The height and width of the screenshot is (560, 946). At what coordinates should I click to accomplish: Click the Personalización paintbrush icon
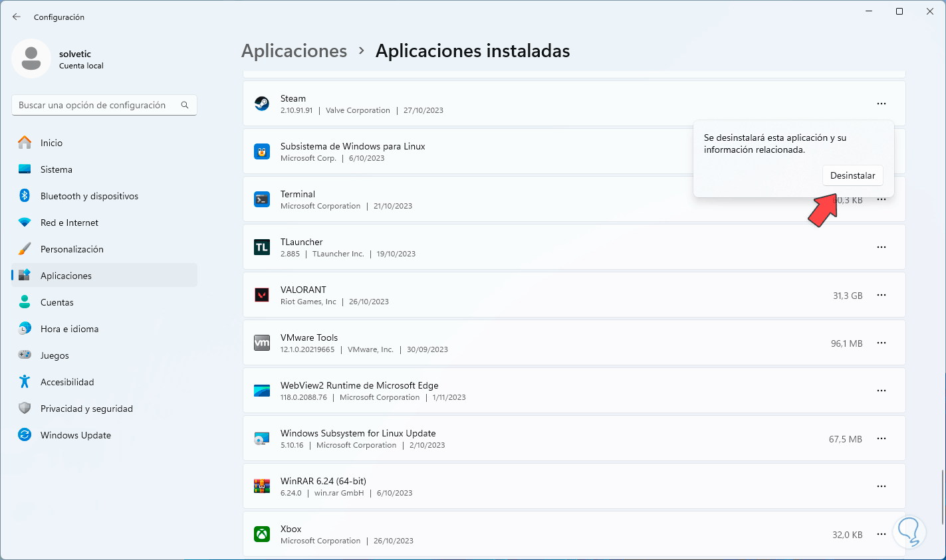[25, 249]
